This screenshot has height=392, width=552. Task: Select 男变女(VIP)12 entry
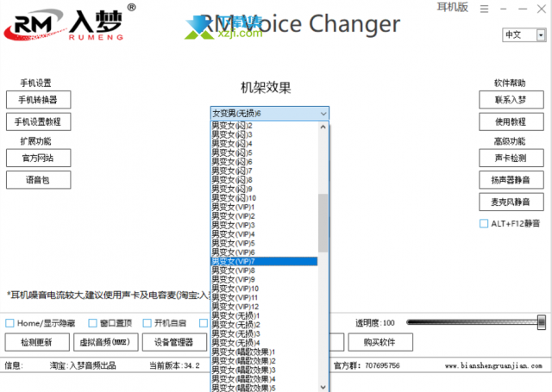pyautogui.click(x=264, y=307)
